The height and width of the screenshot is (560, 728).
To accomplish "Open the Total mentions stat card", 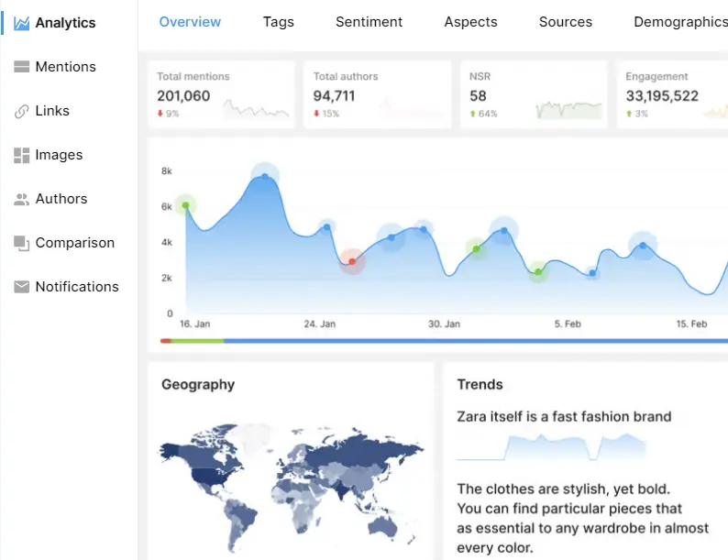I will click(221, 94).
